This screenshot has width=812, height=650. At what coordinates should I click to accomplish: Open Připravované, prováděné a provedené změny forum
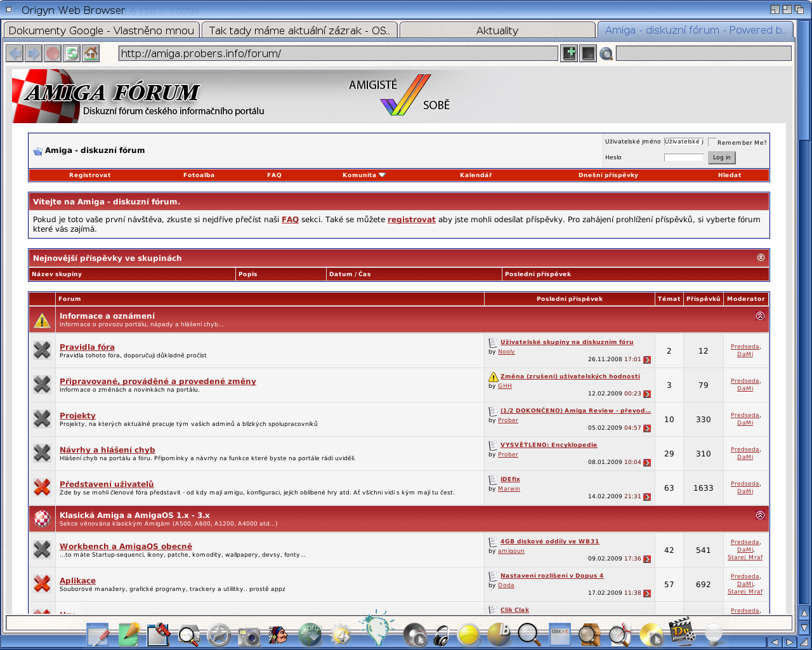[x=158, y=381]
